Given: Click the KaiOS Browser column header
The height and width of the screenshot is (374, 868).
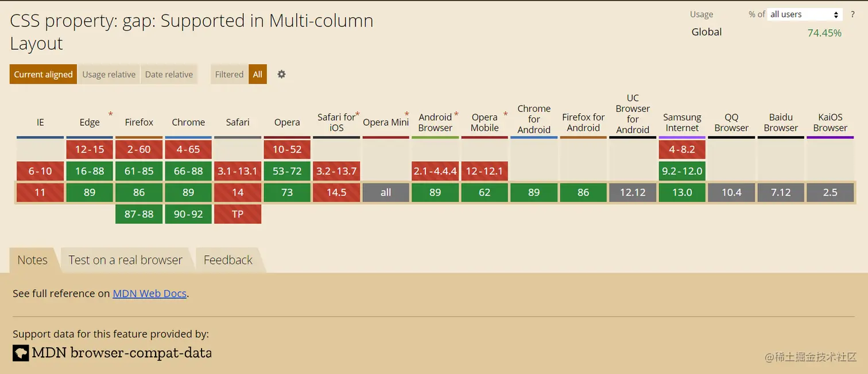Looking at the screenshot, I should 830,122.
